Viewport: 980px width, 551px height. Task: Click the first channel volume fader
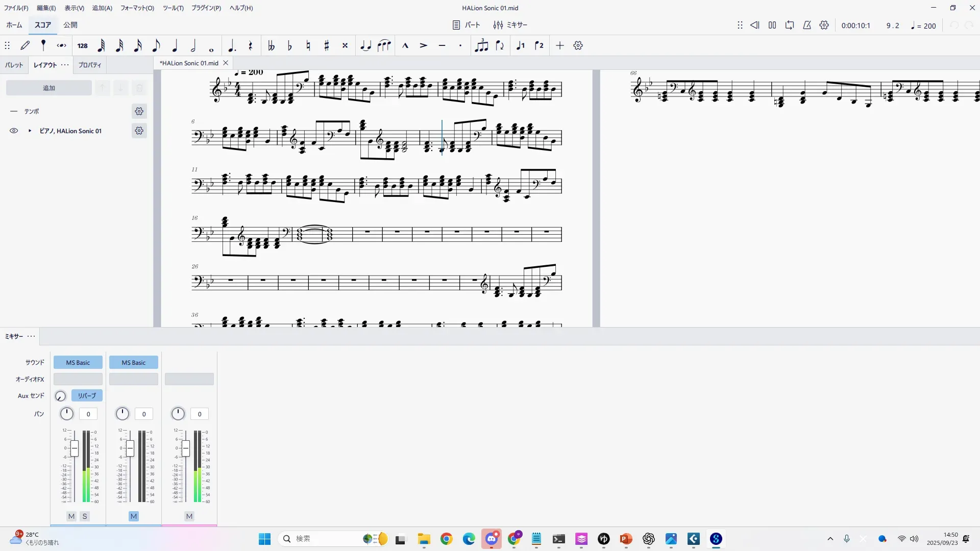tap(75, 448)
